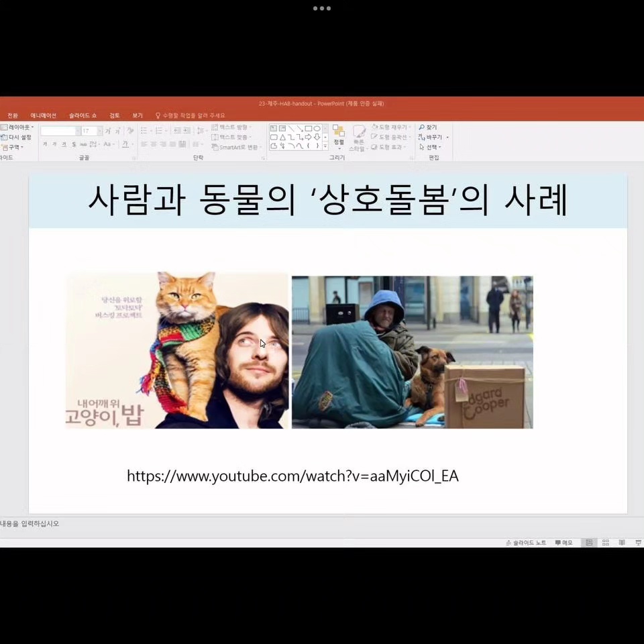The height and width of the screenshot is (644, 644).
Task: Click the 찾기 (Find) magnifier
Action: (x=428, y=127)
